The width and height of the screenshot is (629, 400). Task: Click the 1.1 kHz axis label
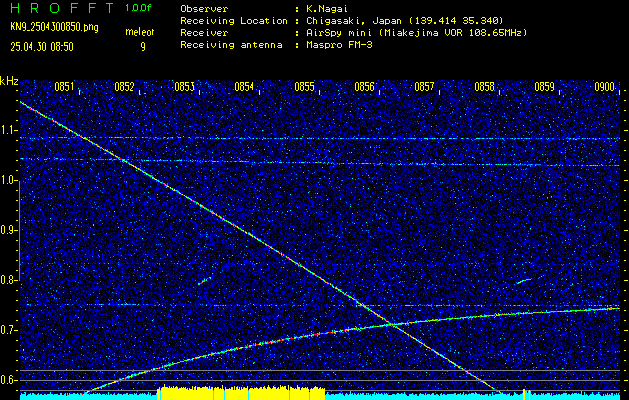pyautogui.click(x=8, y=130)
